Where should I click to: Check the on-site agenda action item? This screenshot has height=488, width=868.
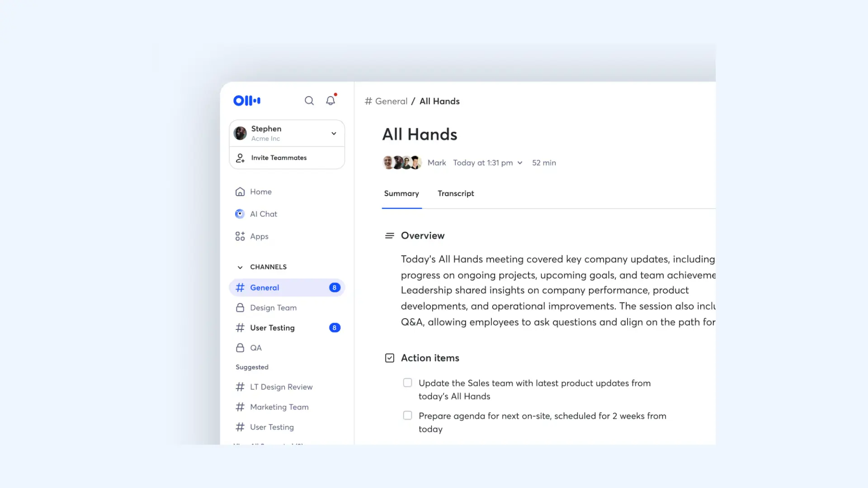point(407,415)
